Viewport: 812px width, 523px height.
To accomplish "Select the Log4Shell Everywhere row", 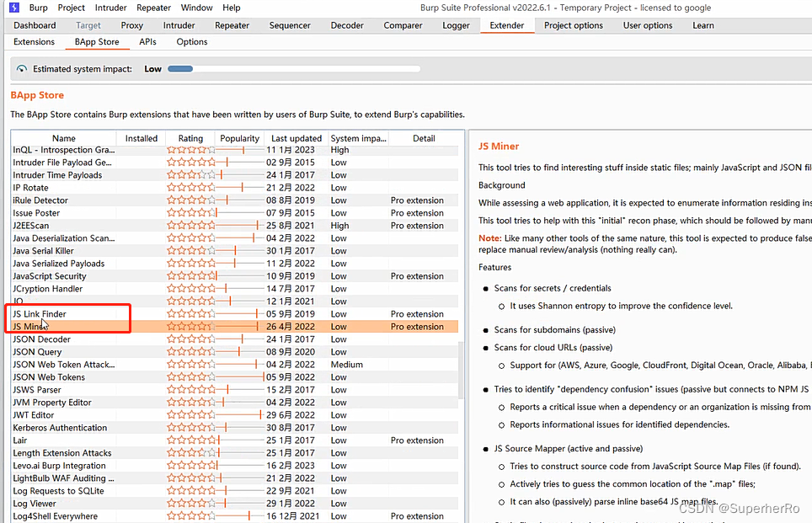I will click(x=235, y=516).
